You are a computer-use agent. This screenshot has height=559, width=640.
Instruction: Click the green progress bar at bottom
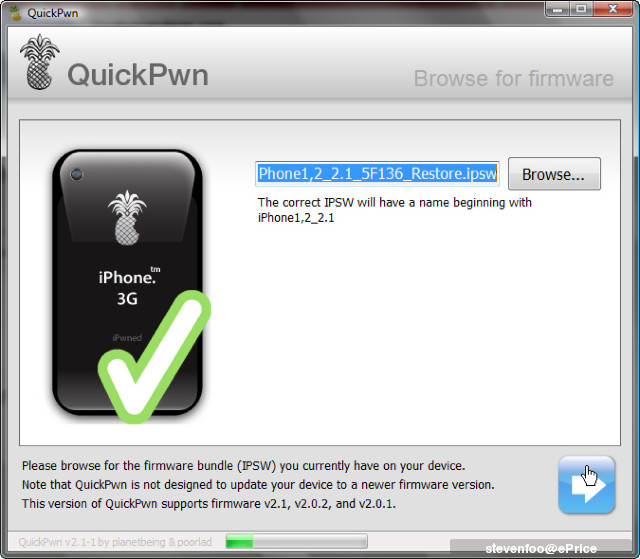click(x=297, y=542)
